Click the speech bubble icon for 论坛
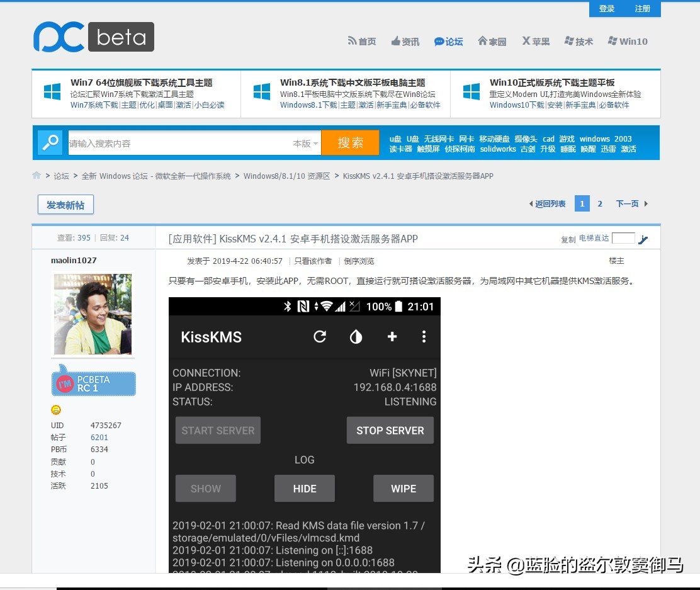 click(x=439, y=41)
